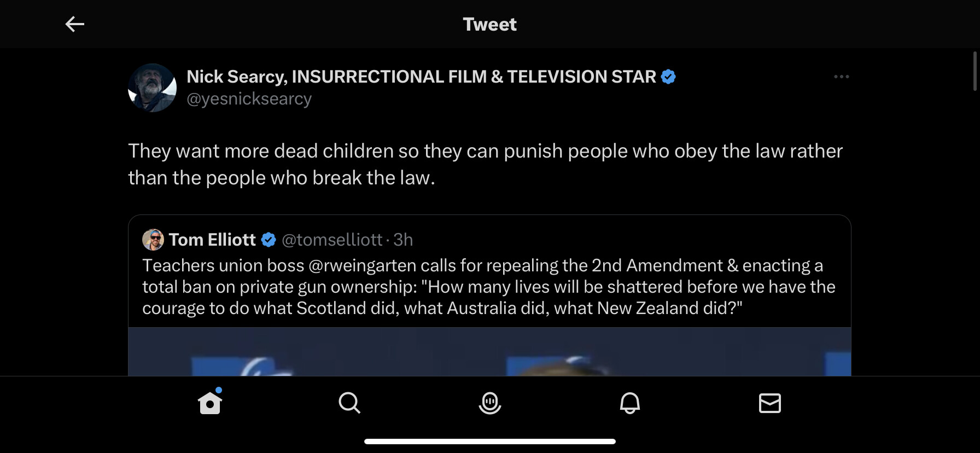This screenshot has width=980, height=453.
Task: Open the quoted tweet's video preview
Action: pos(489,352)
